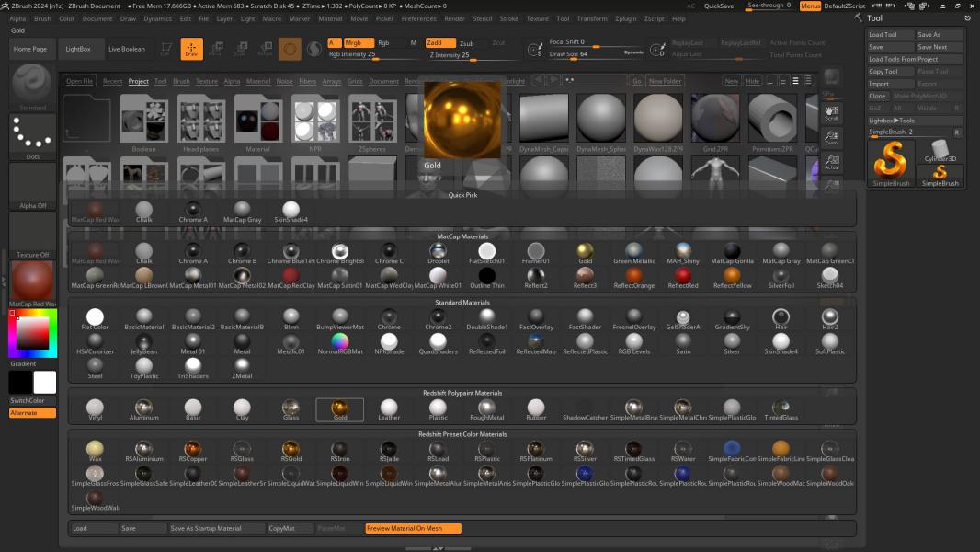The width and height of the screenshot is (980, 552).
Task: Click the Scroll canvas icon
Action: [831, 112]
